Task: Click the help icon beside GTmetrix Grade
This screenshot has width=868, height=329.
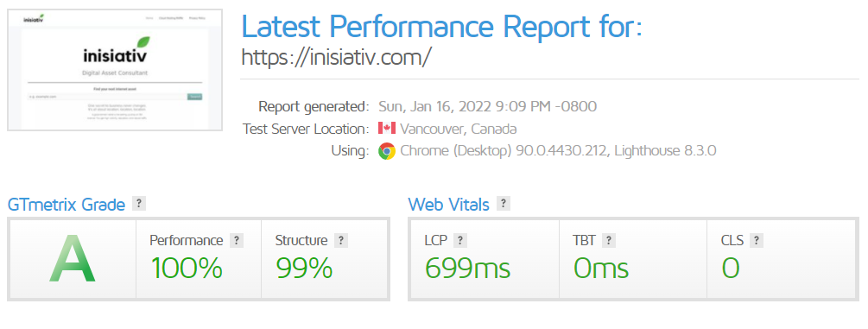Action: [139, 204]
